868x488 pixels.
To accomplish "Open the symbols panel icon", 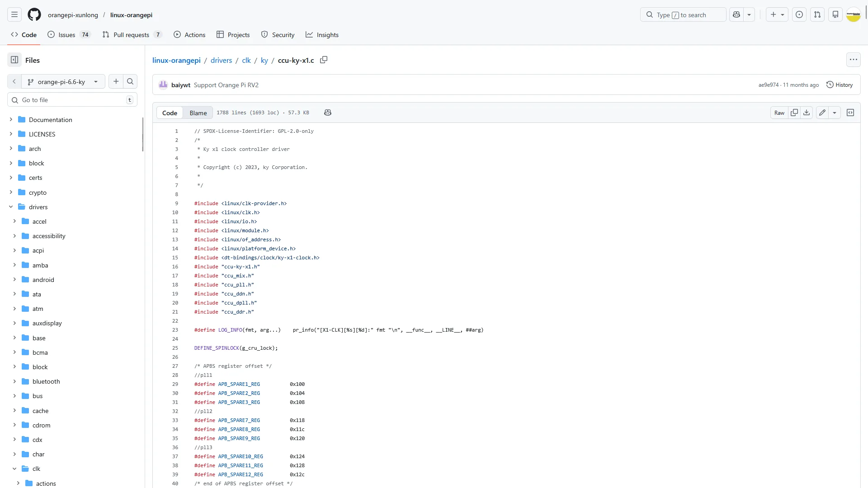I will (x=850, y=113).
